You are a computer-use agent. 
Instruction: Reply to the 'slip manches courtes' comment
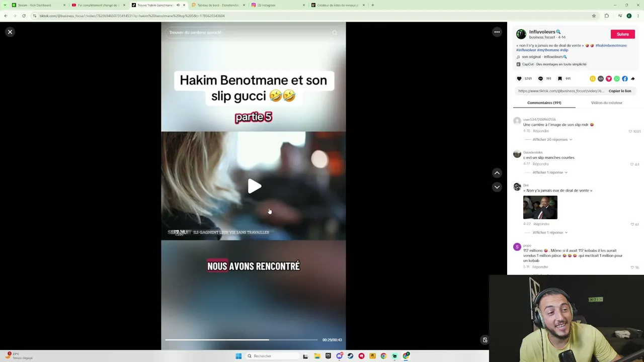[x=541, y=164]
